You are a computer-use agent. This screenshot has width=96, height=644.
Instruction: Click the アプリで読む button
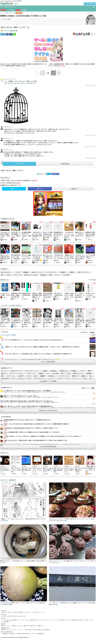pos(19,164)
